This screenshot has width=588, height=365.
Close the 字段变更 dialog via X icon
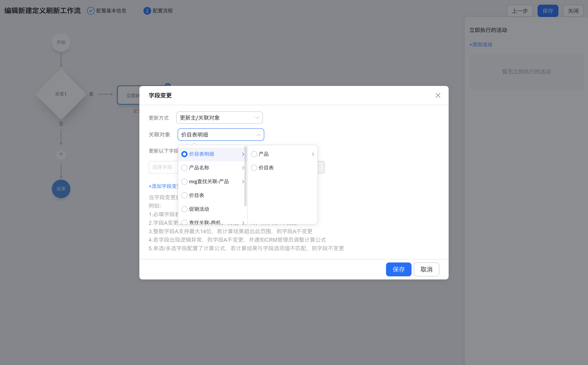(438, 95)
